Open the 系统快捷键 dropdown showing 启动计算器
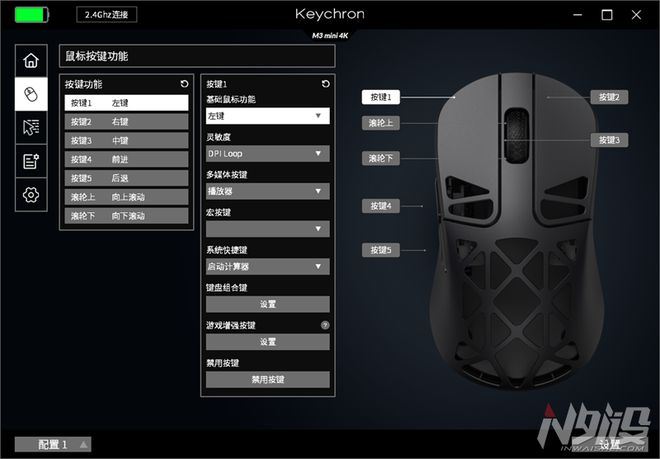Screen dimensions: 660x459 pos(268,267)
